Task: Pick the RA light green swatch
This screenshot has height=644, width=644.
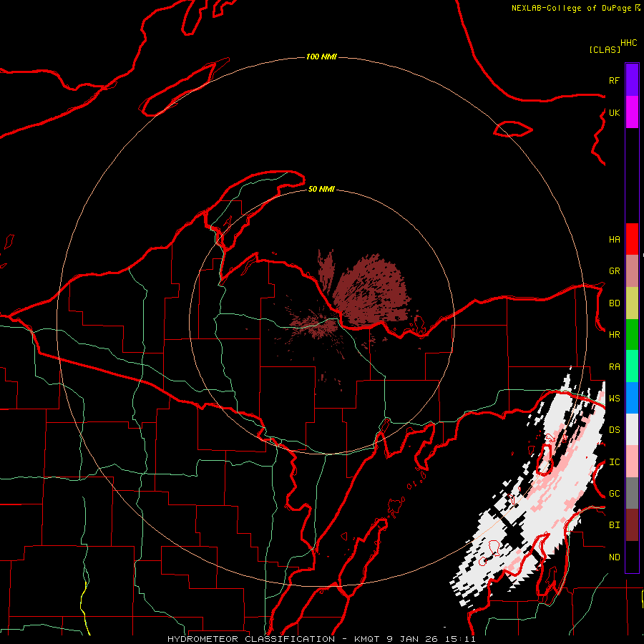Action: point(632,366)
